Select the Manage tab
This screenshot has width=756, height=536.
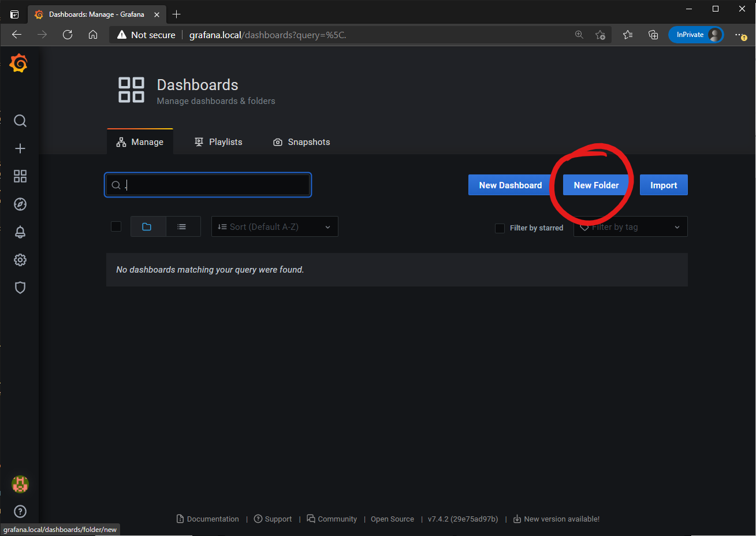click(x=140, y=142)
